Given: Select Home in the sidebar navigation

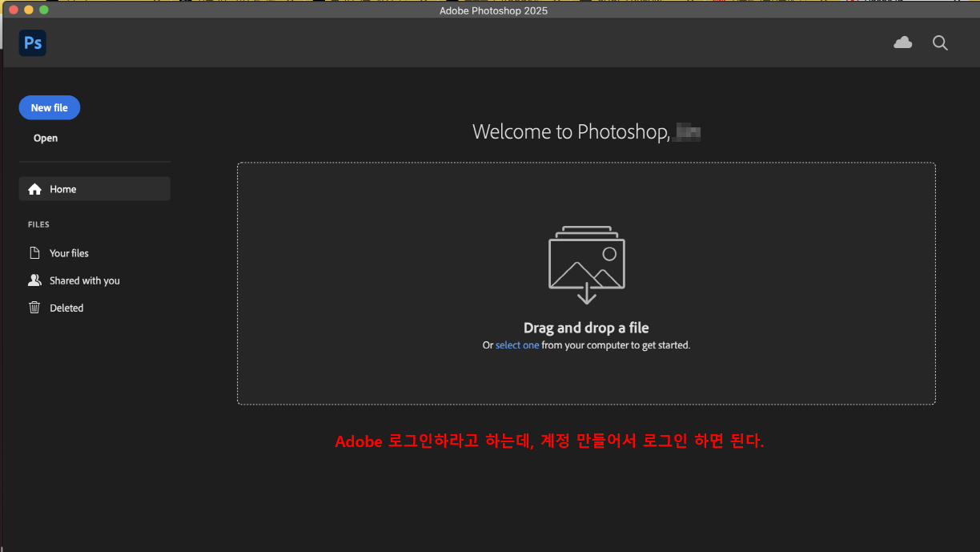Looking at the screenshot, I should (62, 188).
